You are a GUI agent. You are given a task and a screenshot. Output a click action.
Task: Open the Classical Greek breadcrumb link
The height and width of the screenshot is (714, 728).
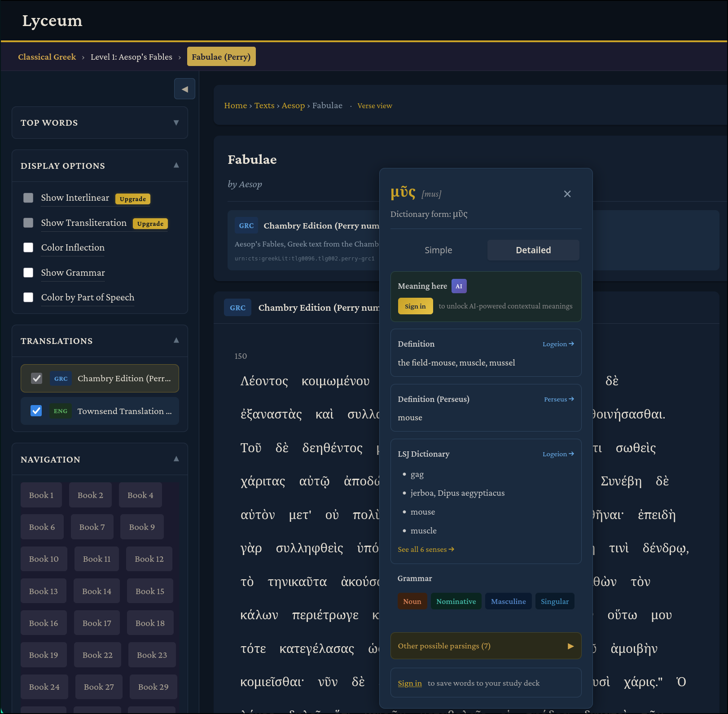pos(47,57)
